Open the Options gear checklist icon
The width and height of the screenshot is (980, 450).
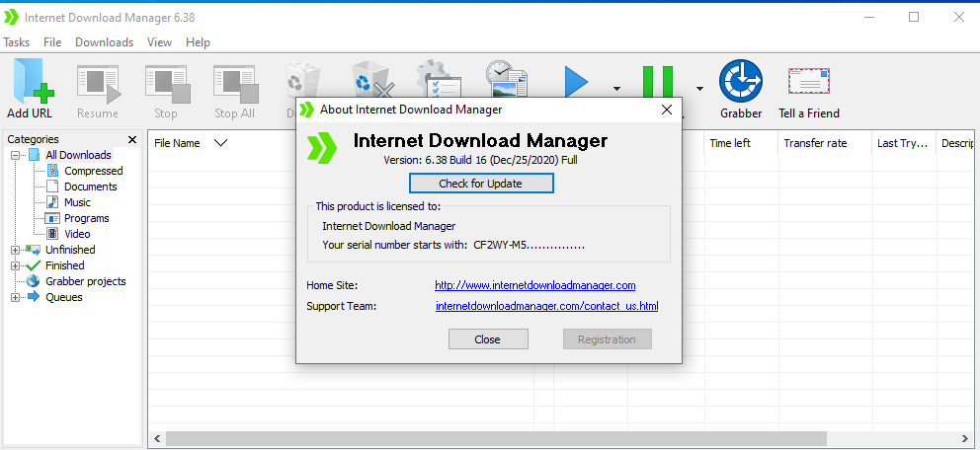tap(439, 78)
